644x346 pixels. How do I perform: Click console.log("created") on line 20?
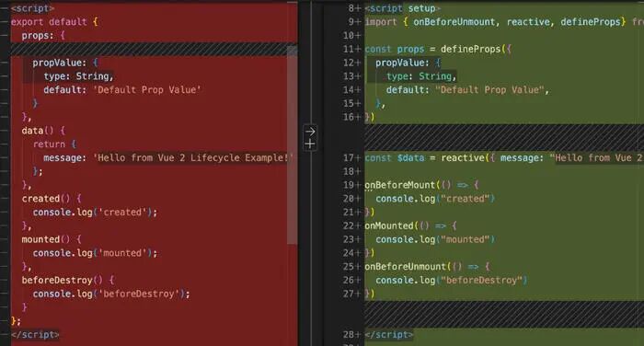click(435, 198)
